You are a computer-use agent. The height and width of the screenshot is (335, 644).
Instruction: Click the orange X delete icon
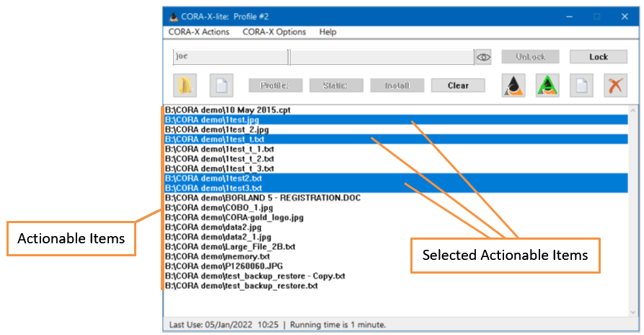[615, 85]
